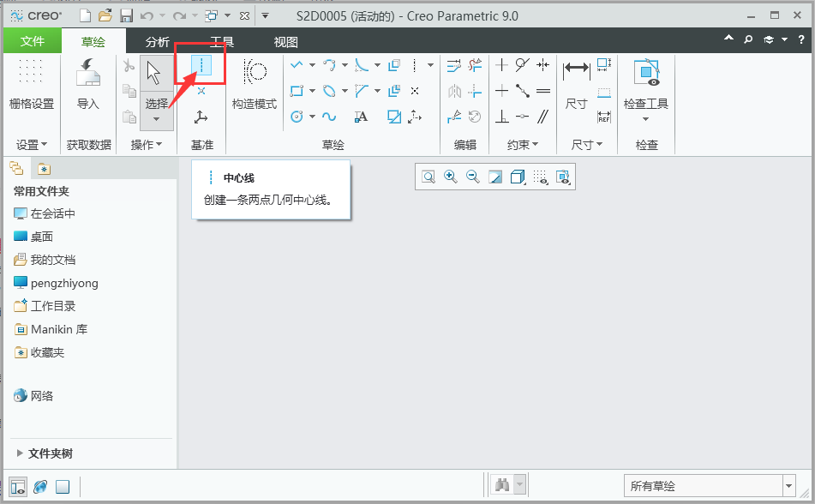Toggle Construction Mode on

click(255, 72)
